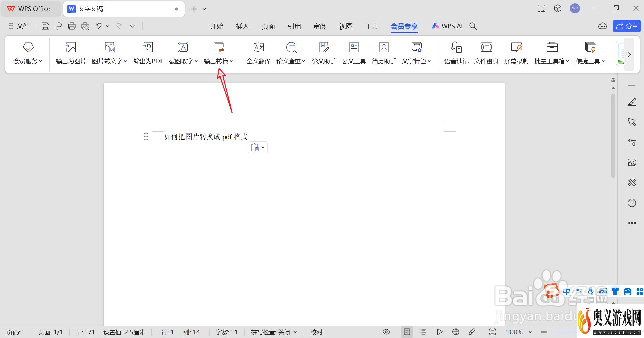
Task: Switch to the 引用 tab
Action: click(x=294, y=26)
